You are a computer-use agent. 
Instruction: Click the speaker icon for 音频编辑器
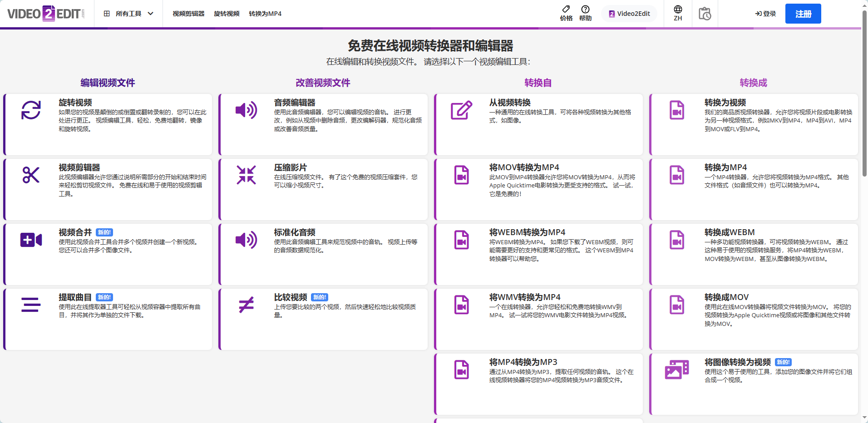point(245,110)
